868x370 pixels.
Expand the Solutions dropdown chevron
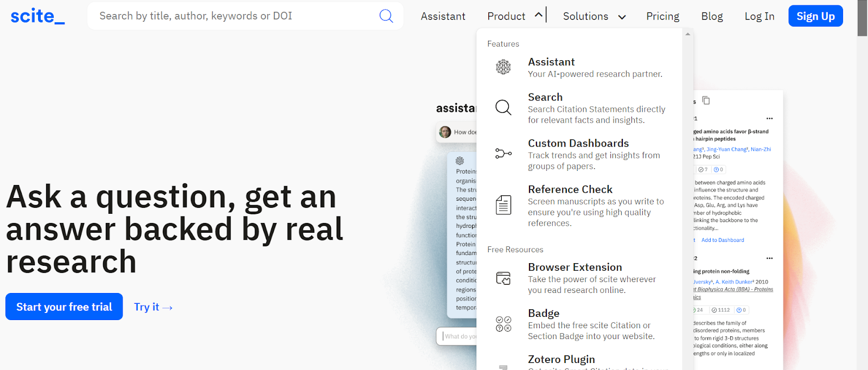click(622, 17)
